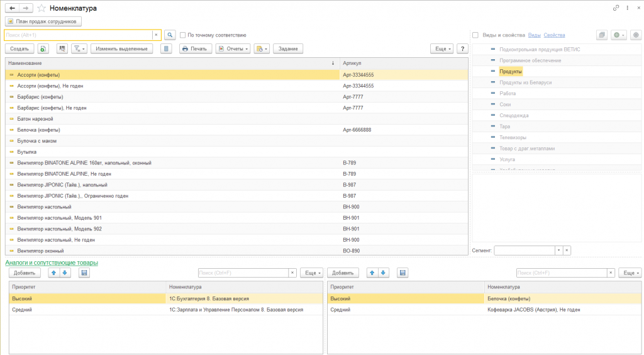Screen dimensions: 644x355
Task: Select Вентилятор настольный, Модель 902
Action: tap(236, 229)
